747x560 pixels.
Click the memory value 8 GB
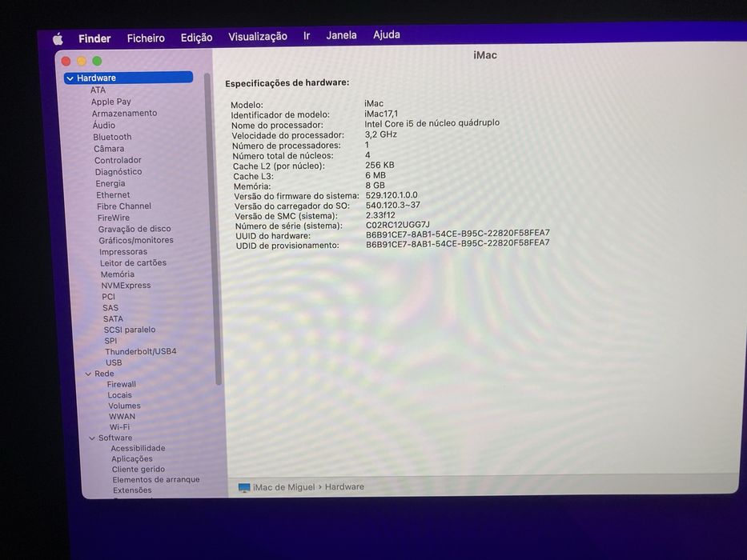376,186
